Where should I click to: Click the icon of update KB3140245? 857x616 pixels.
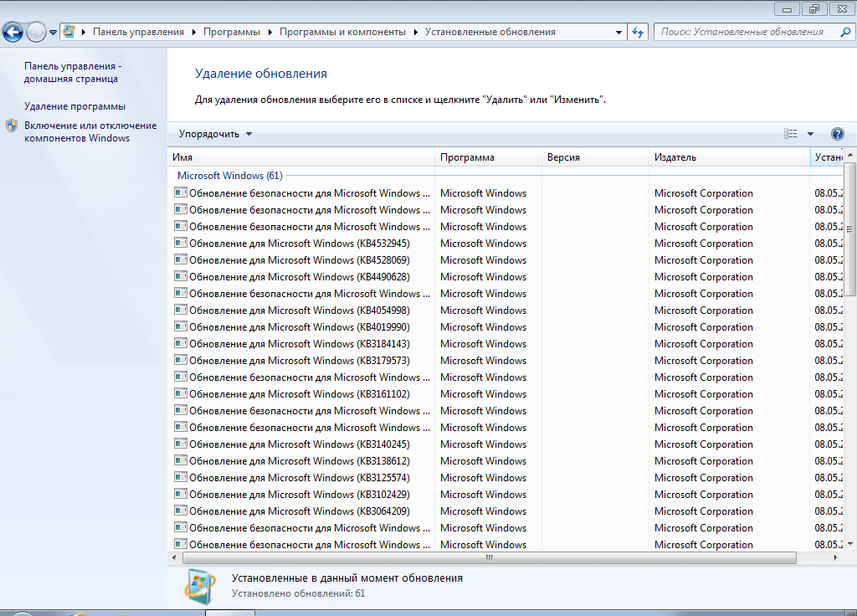pyautogui.click(x=181, y=444)
